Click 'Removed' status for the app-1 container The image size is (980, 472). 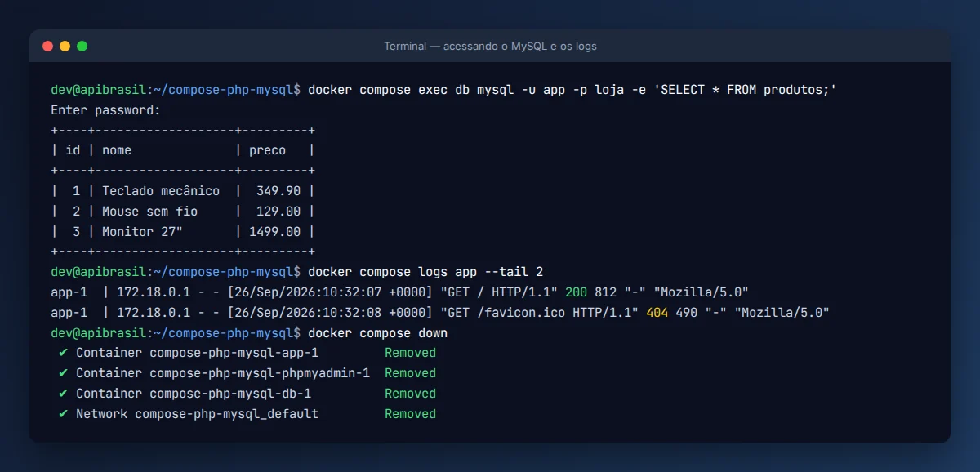[x=411, y=353]
